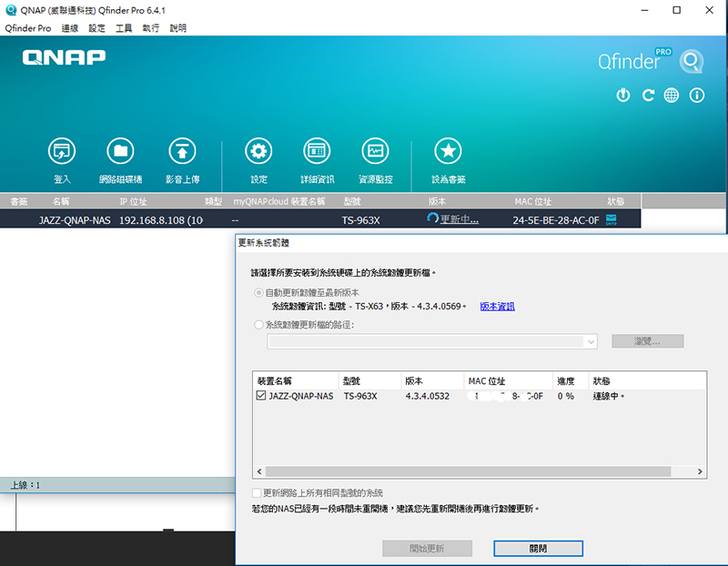728x566 pixels.
Task: Open the 連線 menu
Action: (69, 28)
